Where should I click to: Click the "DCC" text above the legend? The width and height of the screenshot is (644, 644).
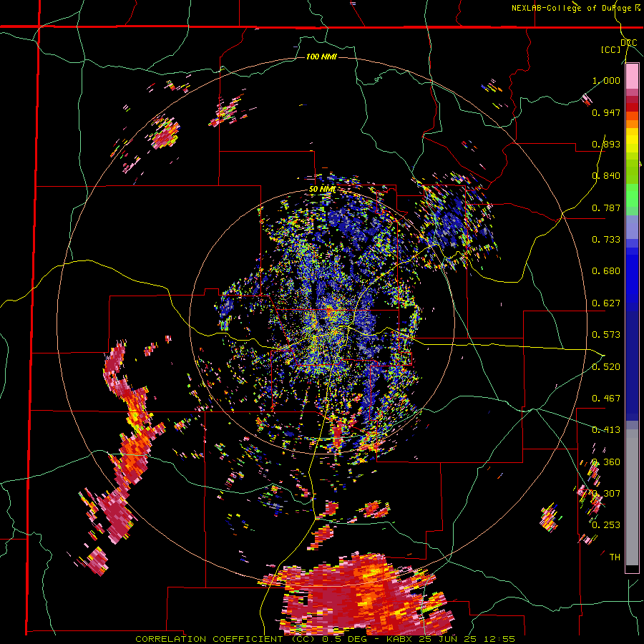coord(628,43)
